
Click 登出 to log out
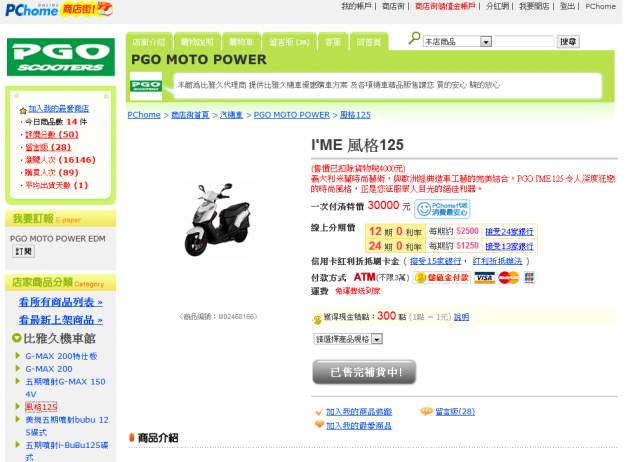(567, 7)
